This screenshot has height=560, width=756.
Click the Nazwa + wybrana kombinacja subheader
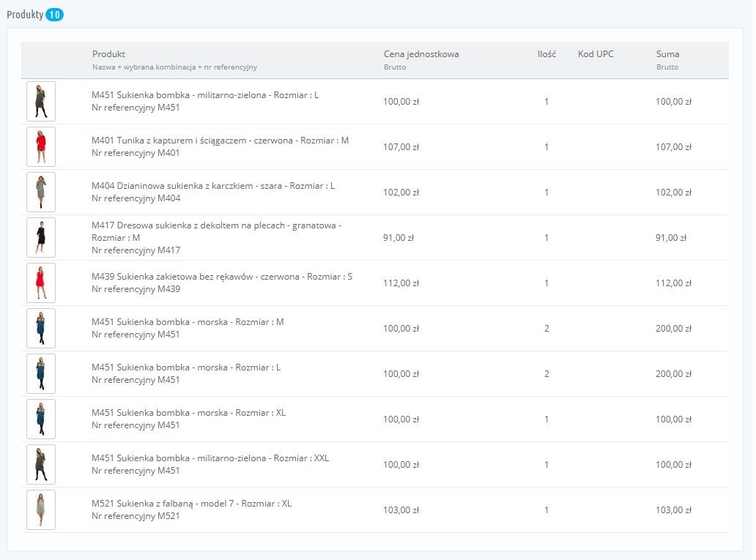click(174, 67)
